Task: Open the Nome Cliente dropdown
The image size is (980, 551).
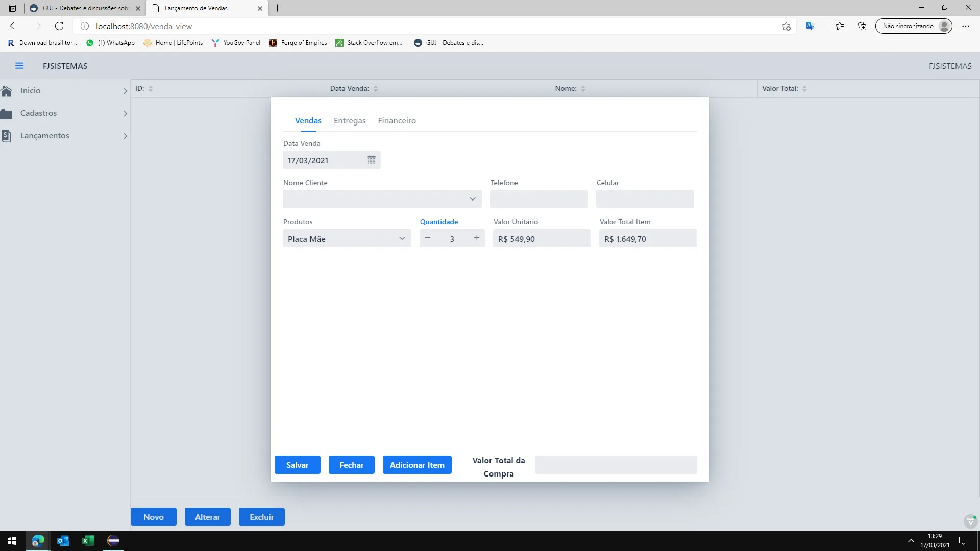Action: pos(472,199)
